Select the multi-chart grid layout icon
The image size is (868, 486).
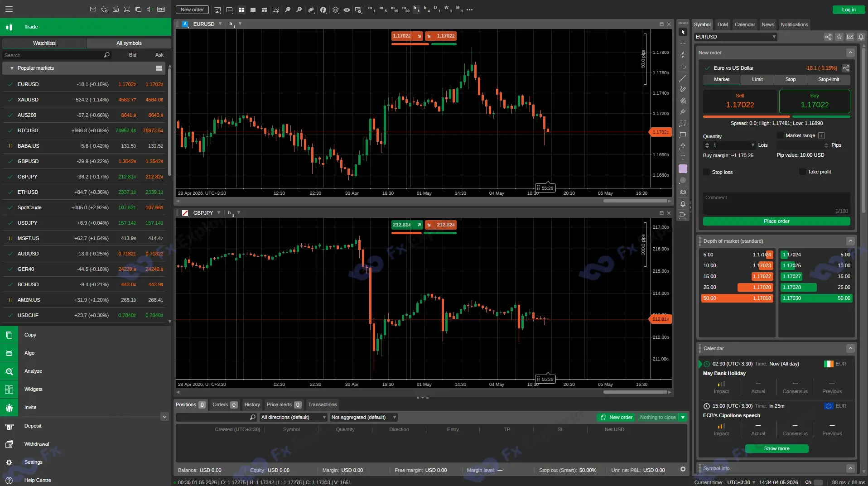click(241, 10)
